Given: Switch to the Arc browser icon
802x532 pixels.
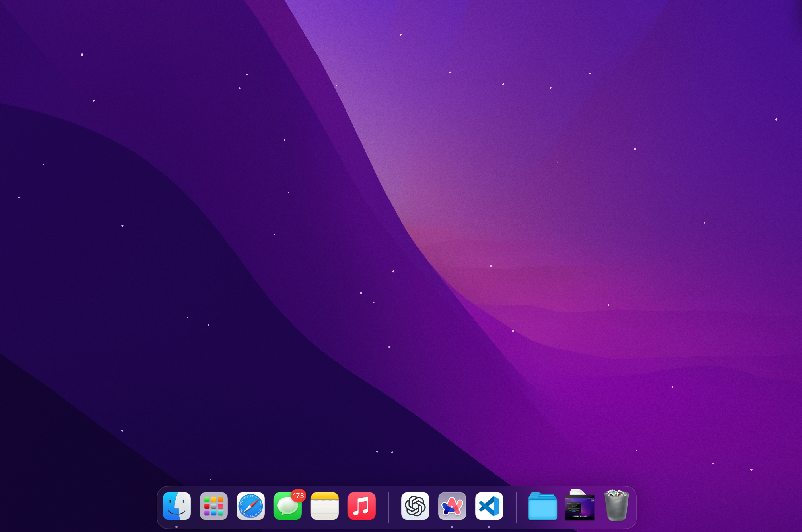Looking at the screenshot, I should pos(452,506).
